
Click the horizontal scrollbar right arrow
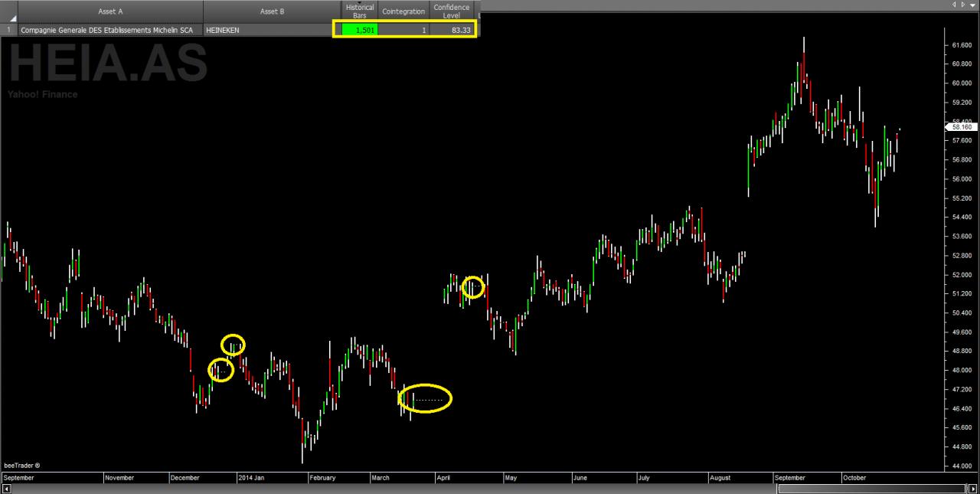pos(972,489)
